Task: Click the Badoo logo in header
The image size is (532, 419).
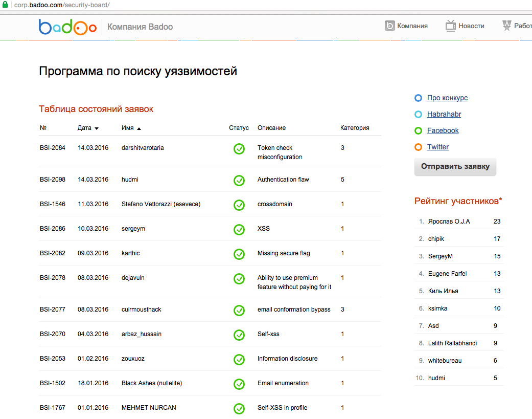Action: pos(67,27)
